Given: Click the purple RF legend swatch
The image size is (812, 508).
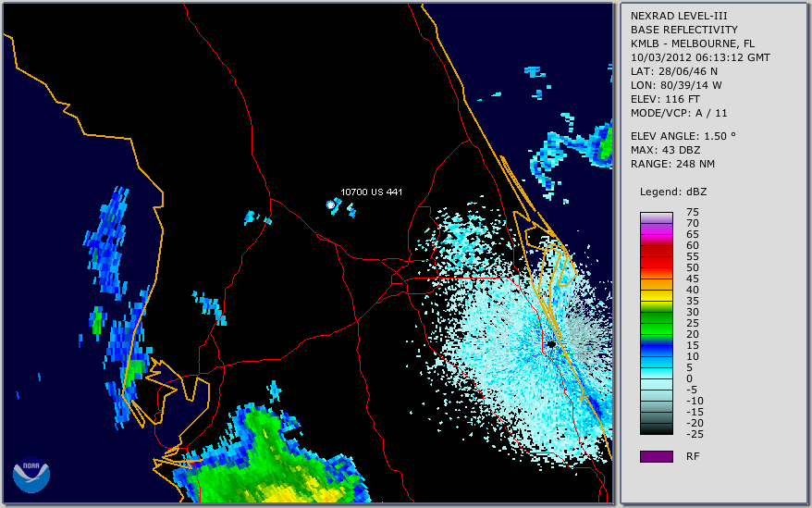Looking at the screenshot, I should tap(656, 456).
